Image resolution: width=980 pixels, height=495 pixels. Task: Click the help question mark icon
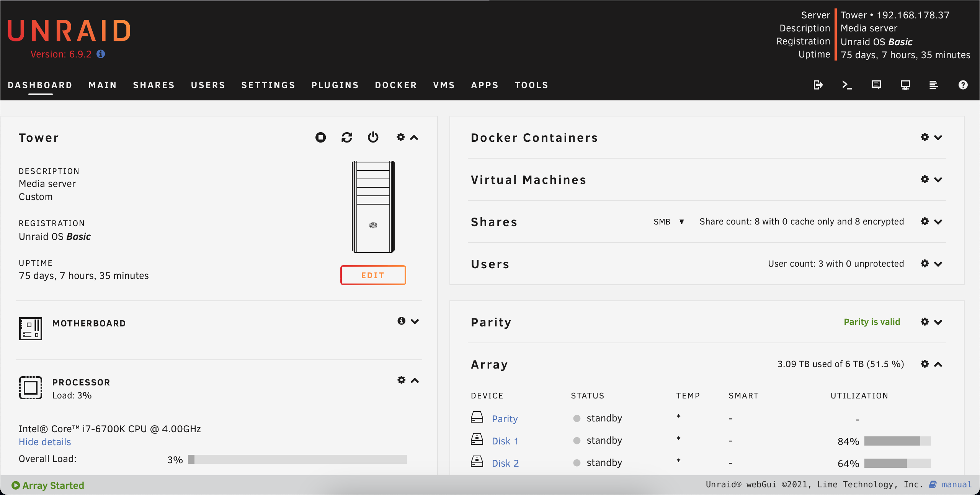[x=963, y=85]
